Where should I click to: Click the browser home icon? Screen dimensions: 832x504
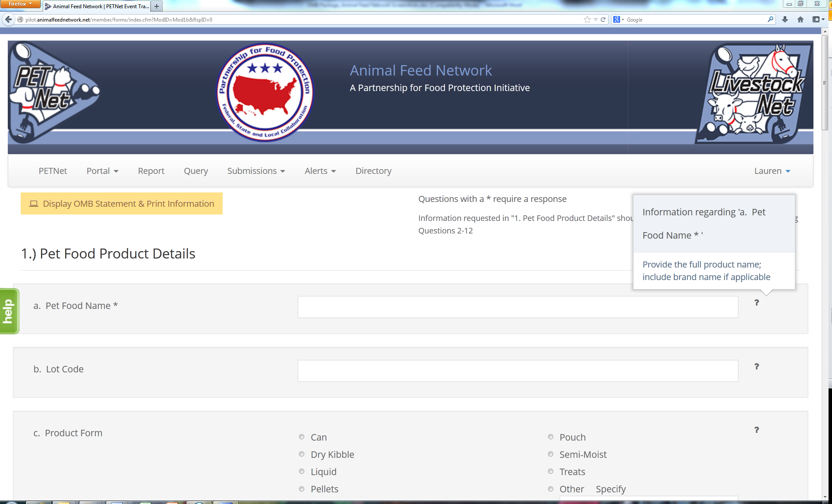pyautogui.click(x=800, y=19)
